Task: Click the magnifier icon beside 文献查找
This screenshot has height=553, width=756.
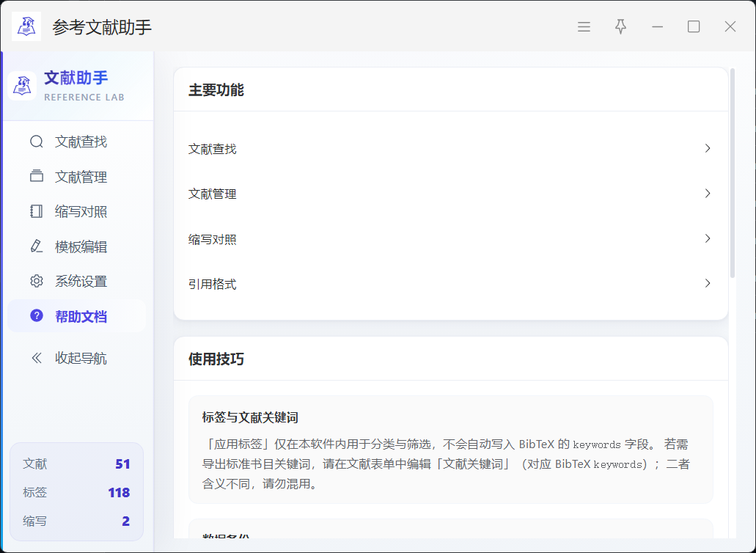Action: [36, 142]
